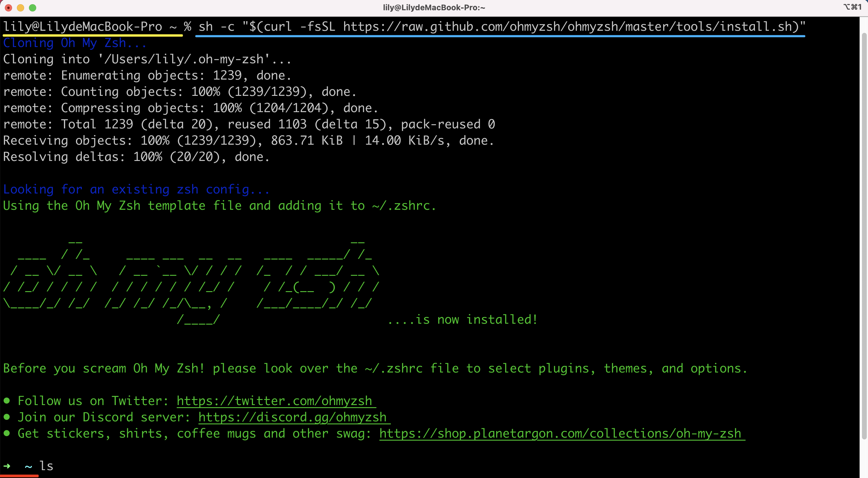Click 'remote: Counting objects: 100%' line

coord(179,92)
